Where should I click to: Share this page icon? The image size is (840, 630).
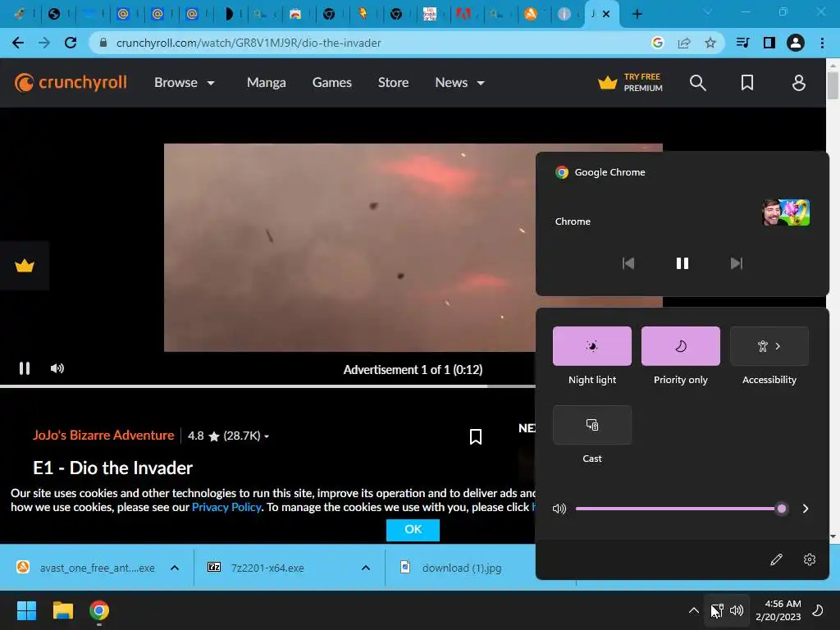[x=683, y=43]
